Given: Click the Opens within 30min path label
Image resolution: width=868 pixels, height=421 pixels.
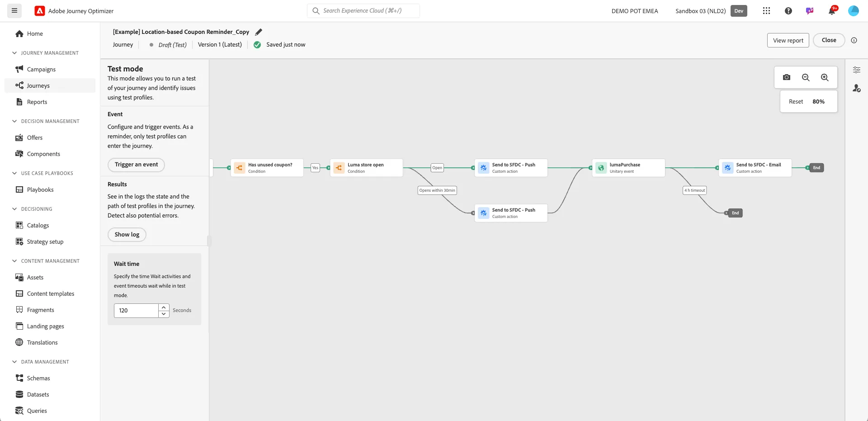Looking at the screenshot, I should [x=437, y=190].
